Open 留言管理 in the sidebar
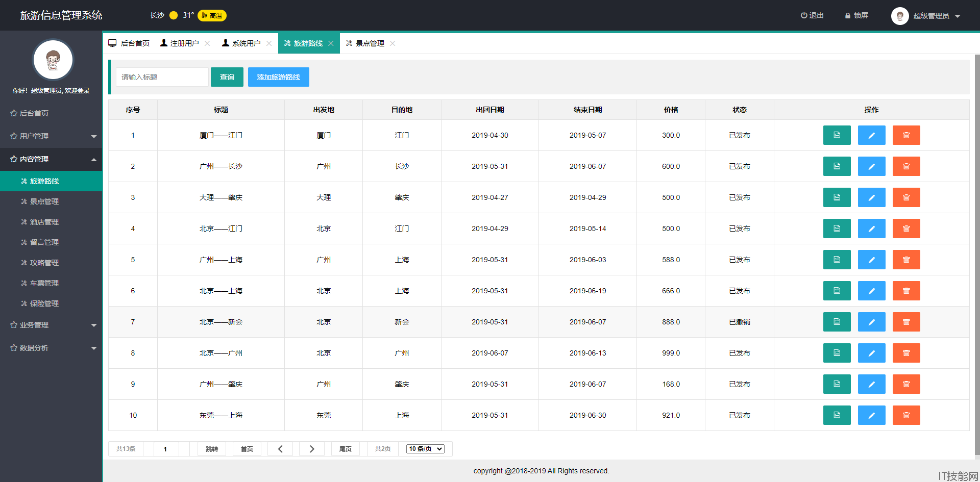Image resolution: width=980 pixels, height=482 pixels. click(x=51, y=242)
